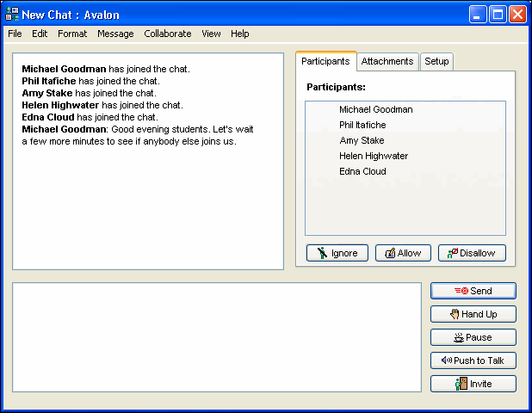Click inside the message typing area
Image resolution: width=532 pixels, height=413 pixels.
[x=215, y=336]
